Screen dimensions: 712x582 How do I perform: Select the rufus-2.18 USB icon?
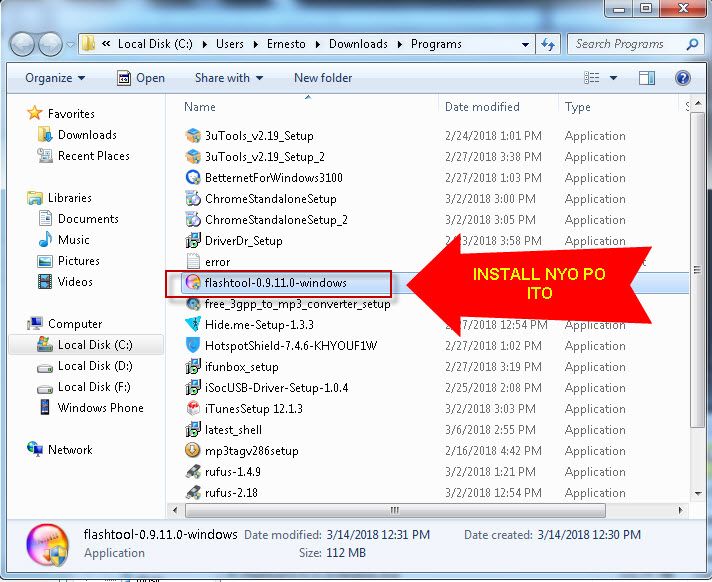[193, 492]
